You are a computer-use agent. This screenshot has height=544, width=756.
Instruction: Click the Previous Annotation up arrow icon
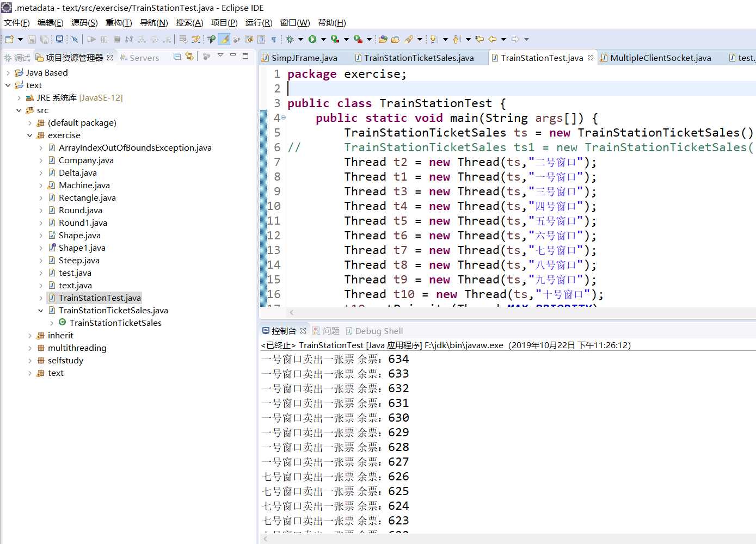(x=456, y=39)
